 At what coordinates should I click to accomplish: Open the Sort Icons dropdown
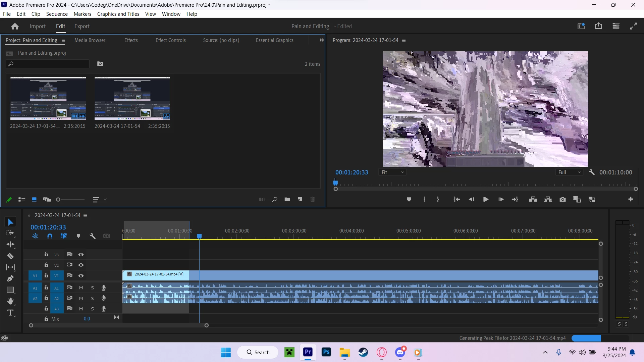100,200
